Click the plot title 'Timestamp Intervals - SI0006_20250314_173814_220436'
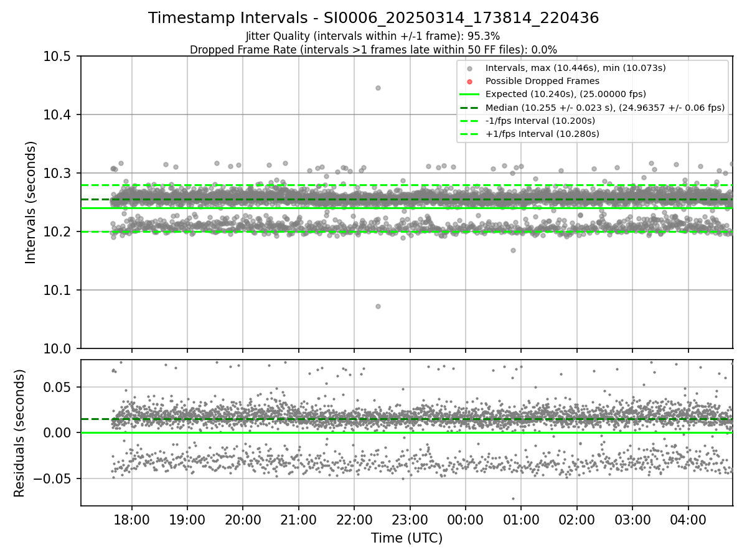 (374, 19)
